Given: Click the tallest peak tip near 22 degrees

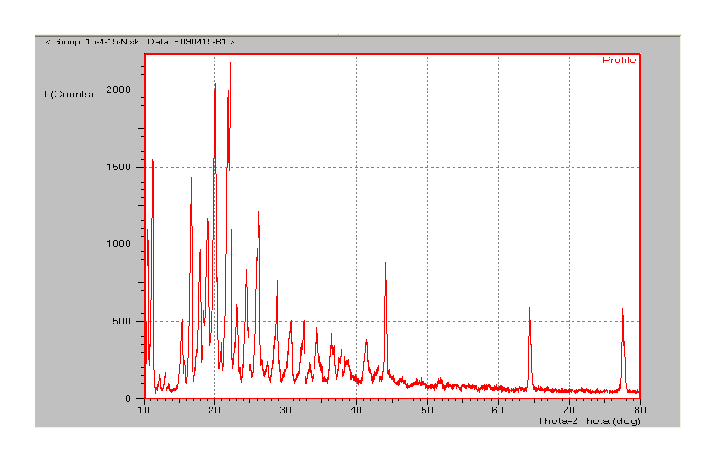Looking at the screenshot, I should pos(230,63).
